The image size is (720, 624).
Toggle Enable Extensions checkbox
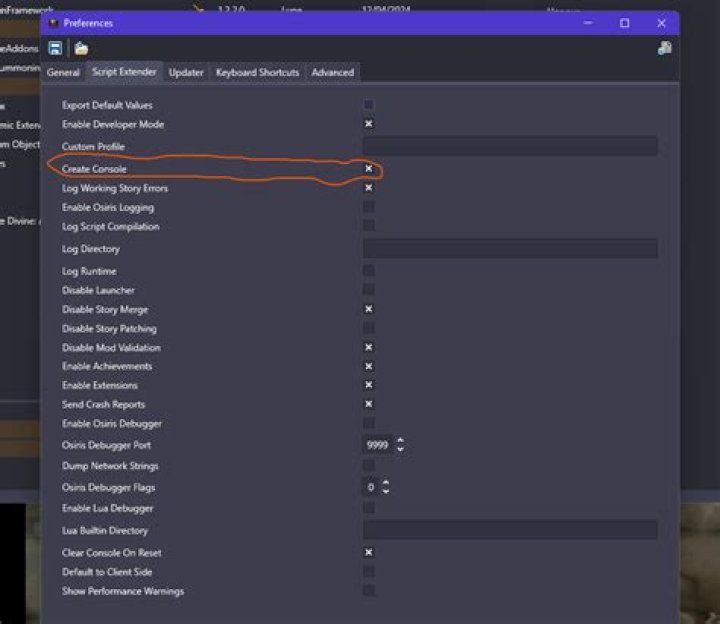pyautogui.click(x=369, y=385)
